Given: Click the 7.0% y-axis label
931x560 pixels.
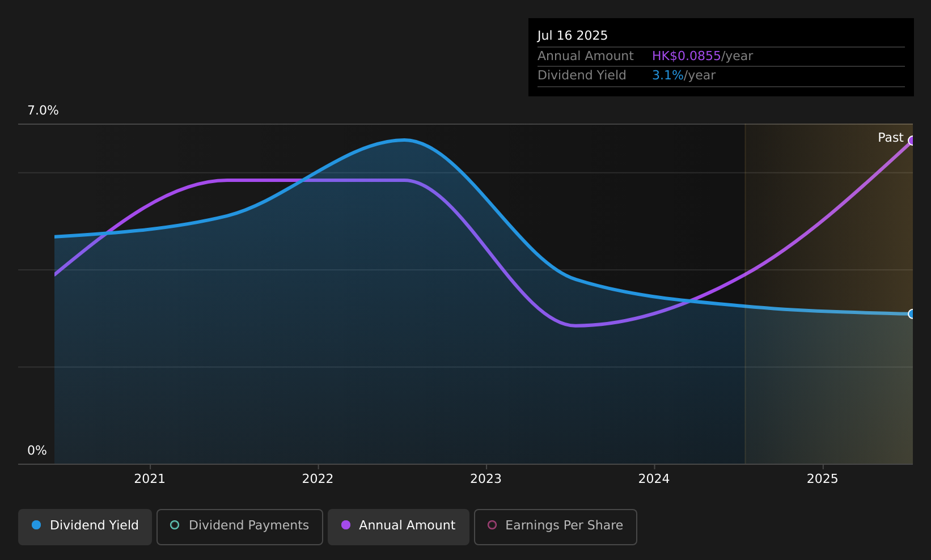Looking at the screenshot, I should point(43,111).
